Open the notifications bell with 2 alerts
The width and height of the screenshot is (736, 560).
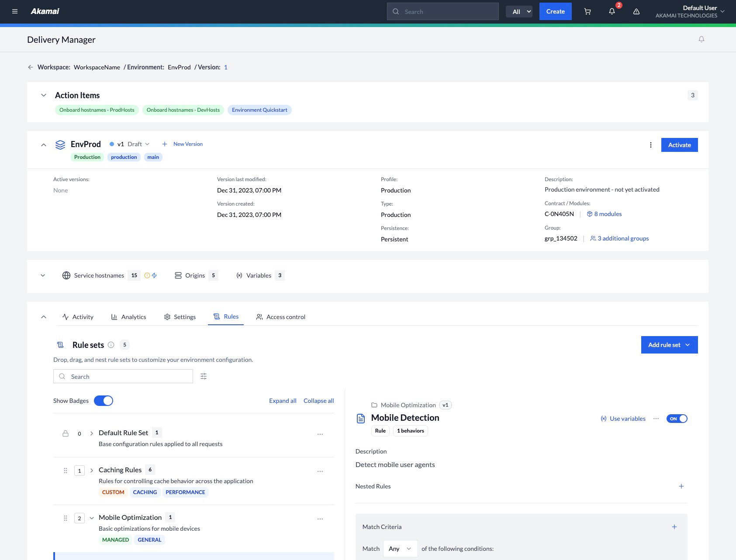(x=612, y=11)
